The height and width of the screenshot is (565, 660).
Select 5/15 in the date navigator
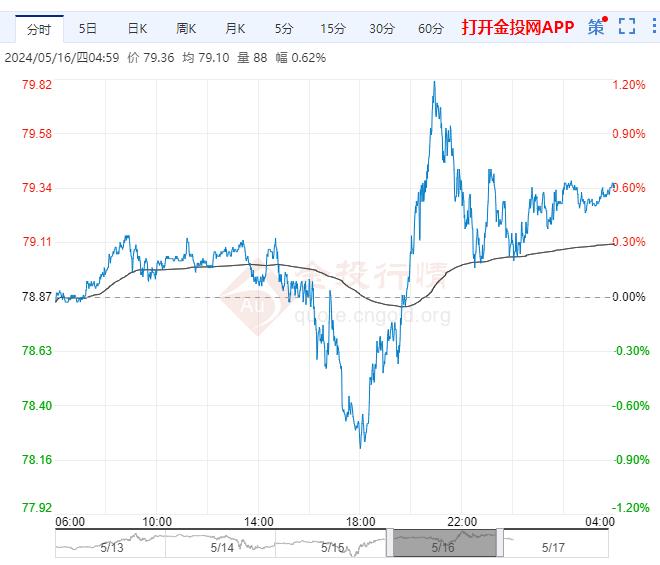332,546
